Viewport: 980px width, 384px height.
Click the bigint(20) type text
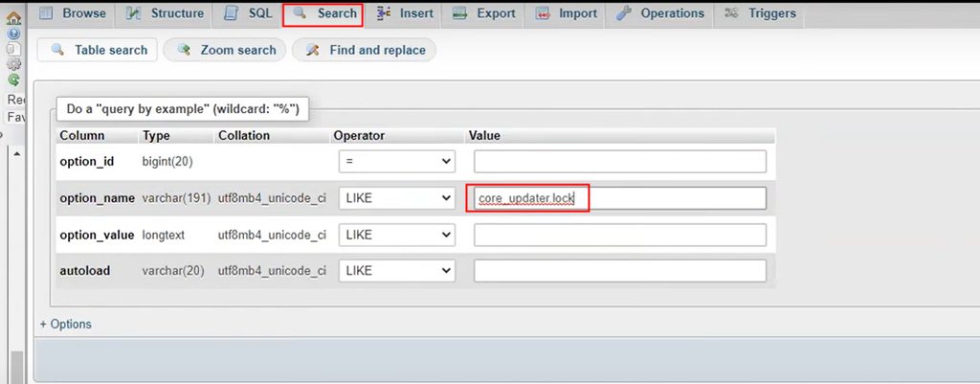167,161
